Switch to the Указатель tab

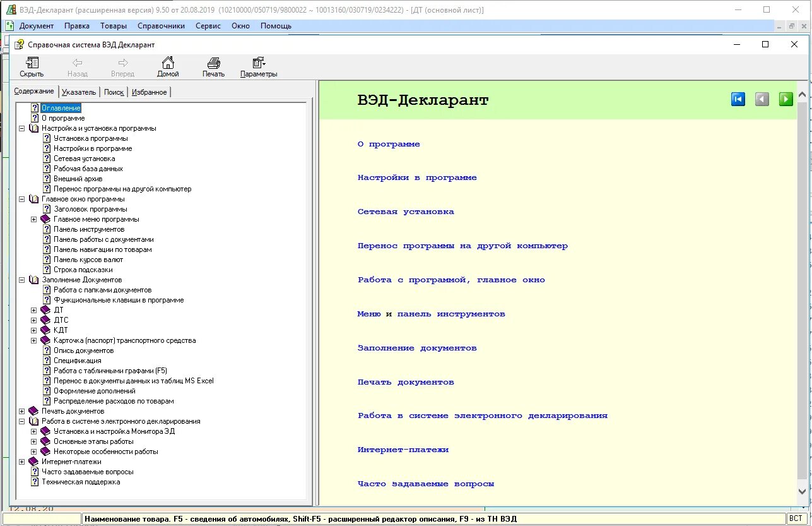tap(79, 92)
